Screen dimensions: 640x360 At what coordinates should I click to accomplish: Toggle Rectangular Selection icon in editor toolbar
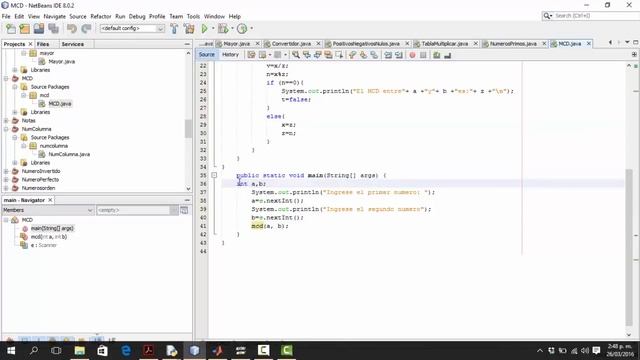(339, 55)
